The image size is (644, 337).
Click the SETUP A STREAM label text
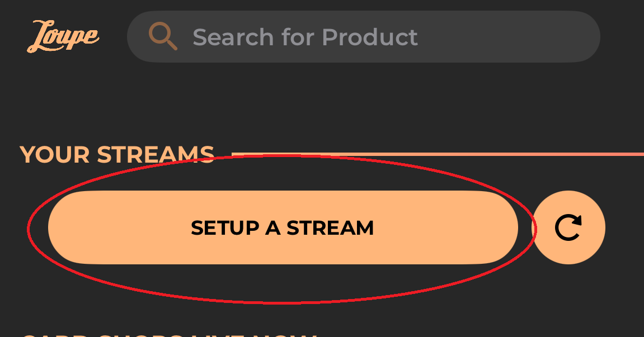tap(283, 228)
